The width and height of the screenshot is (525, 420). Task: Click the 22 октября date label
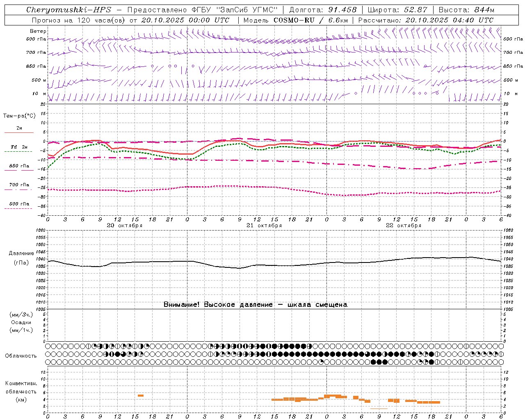click(x=404, y=226)
